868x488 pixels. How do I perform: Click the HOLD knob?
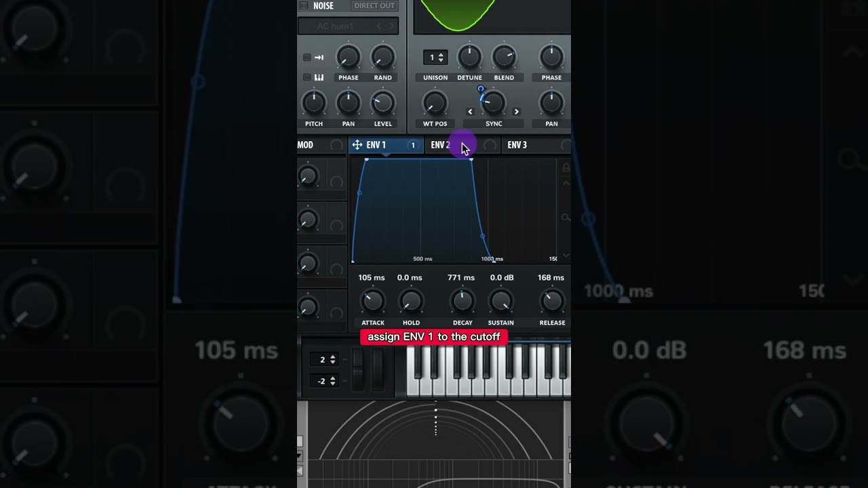tap(410, 300)
